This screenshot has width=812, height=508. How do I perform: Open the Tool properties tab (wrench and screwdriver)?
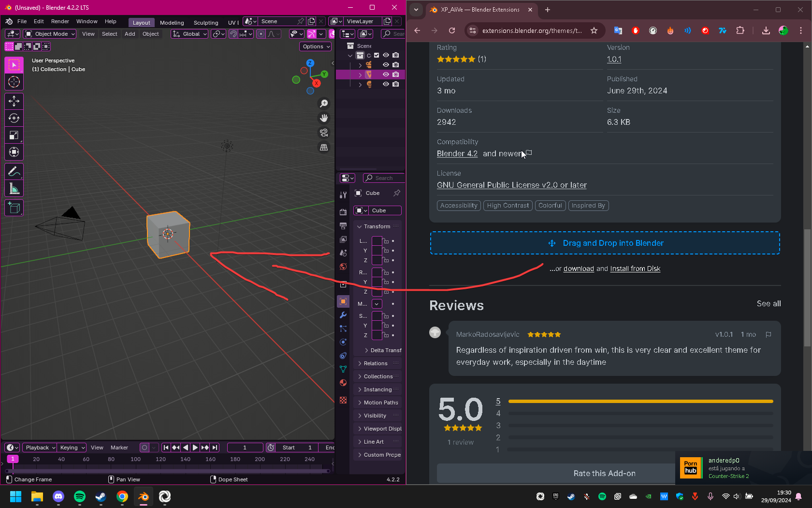[x=343, y=194]
